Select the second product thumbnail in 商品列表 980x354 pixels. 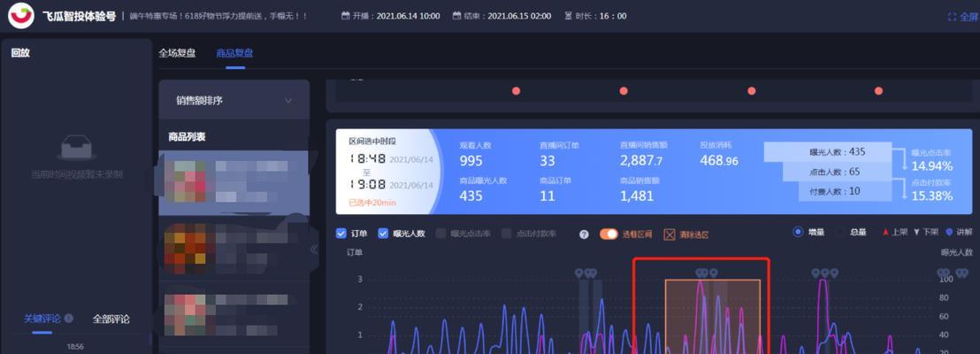point(187,248)
